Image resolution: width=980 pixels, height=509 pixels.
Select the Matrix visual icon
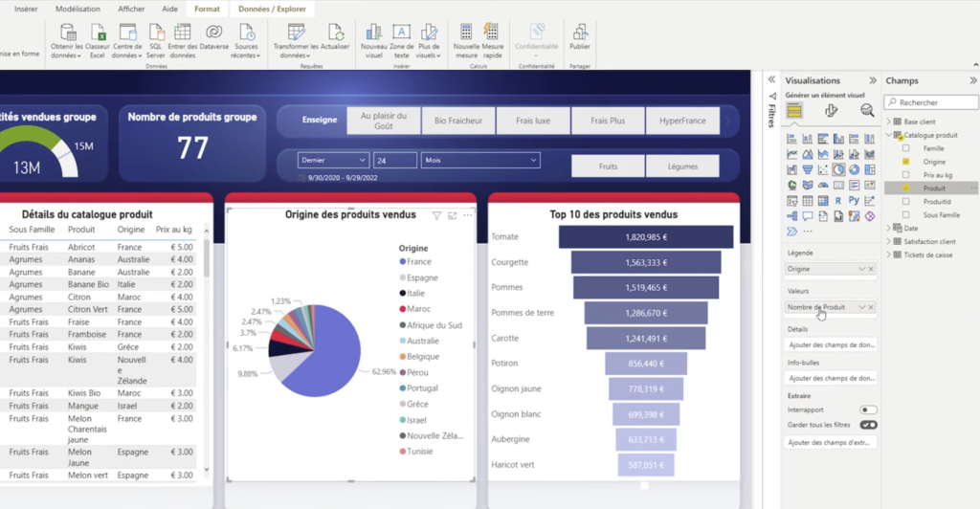click(x=823, y=201)
